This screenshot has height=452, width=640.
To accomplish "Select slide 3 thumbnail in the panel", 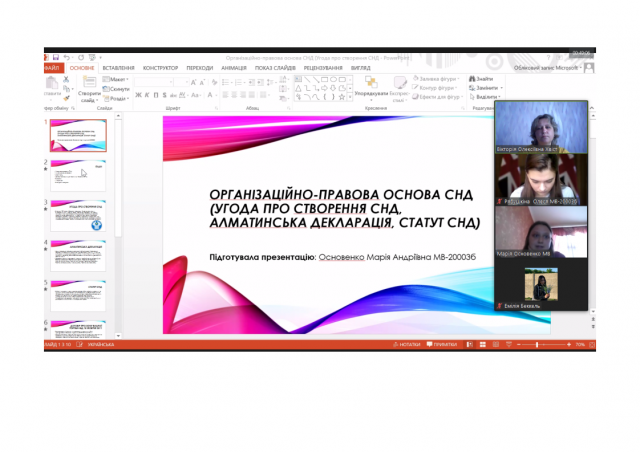I will pyautogui.click(x=78, y=217).
